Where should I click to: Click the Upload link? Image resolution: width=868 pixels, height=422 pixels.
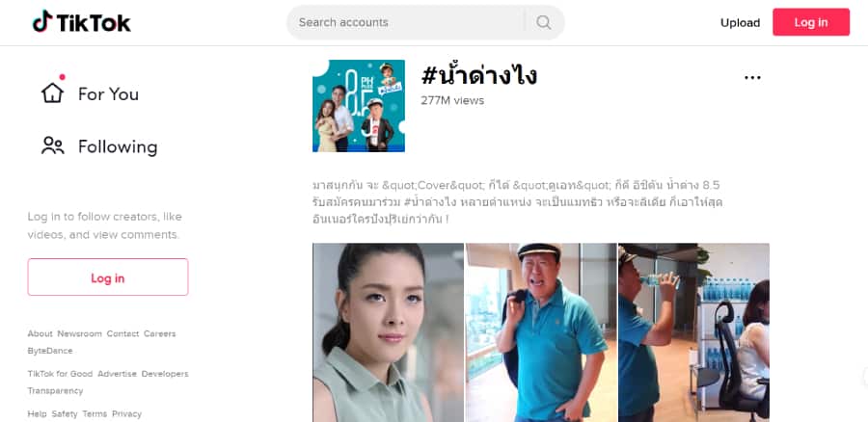pos(740,23)
